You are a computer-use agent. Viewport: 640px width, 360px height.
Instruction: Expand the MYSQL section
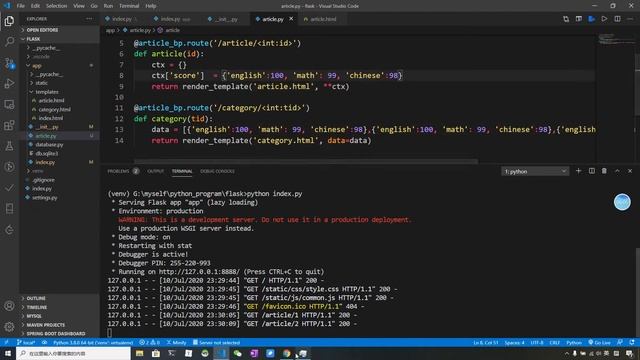point(59,316)
